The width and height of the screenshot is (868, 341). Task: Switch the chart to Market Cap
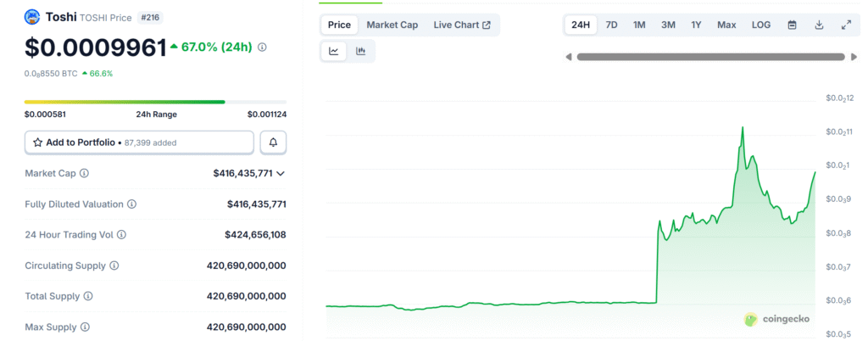(392, 25)
